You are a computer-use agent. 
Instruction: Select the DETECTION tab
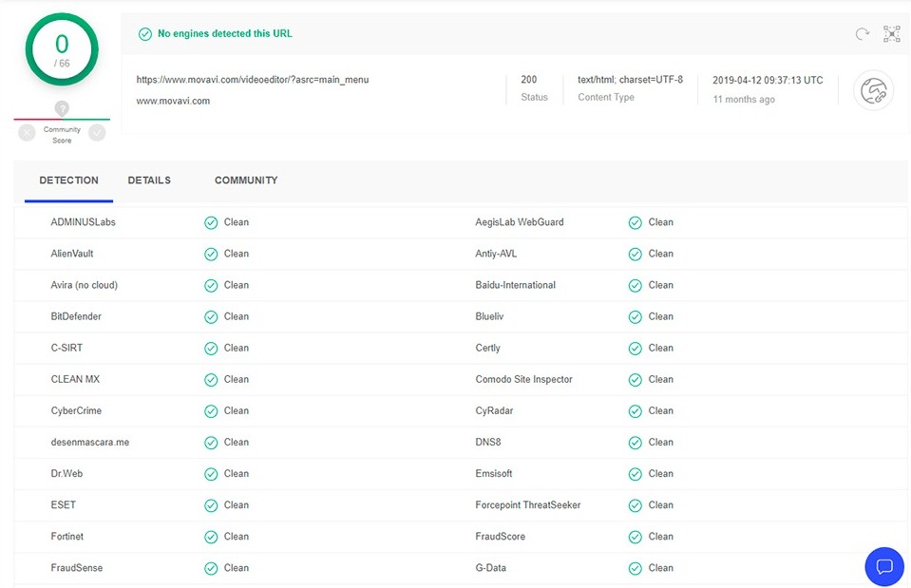(68, 180)
